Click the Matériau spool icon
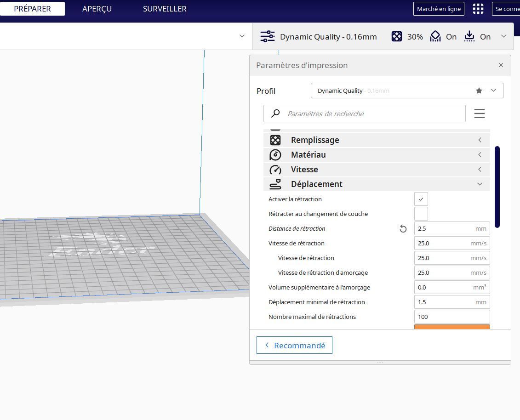 [x=275, y=155]
